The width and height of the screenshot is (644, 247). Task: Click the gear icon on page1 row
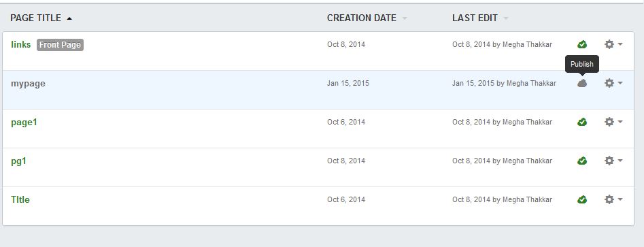(x=609, y=122)
